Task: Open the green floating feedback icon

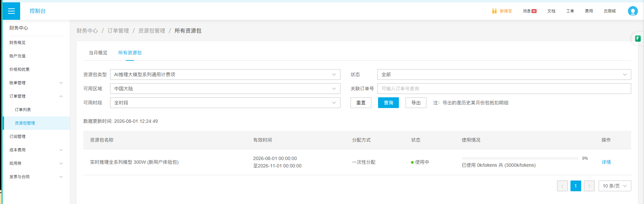Action: (638, 39)
